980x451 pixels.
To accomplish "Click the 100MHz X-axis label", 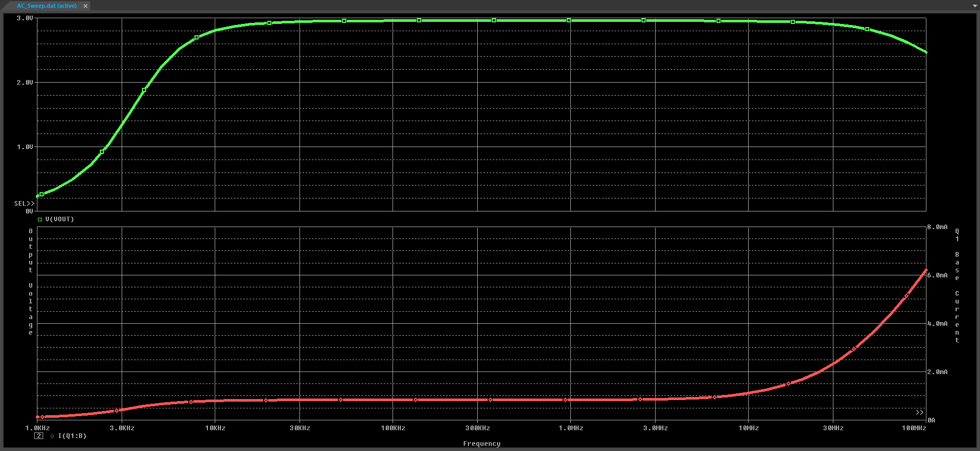I will [x=913, y=428].
